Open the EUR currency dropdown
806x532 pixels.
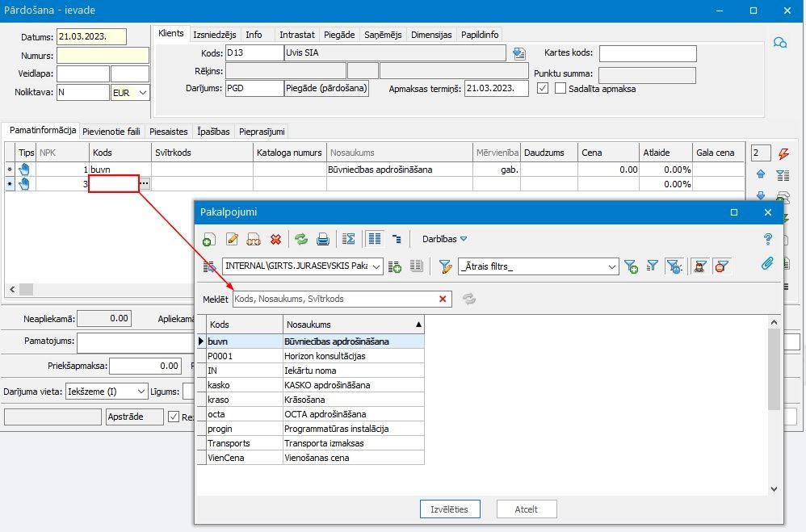click(143, 93)
